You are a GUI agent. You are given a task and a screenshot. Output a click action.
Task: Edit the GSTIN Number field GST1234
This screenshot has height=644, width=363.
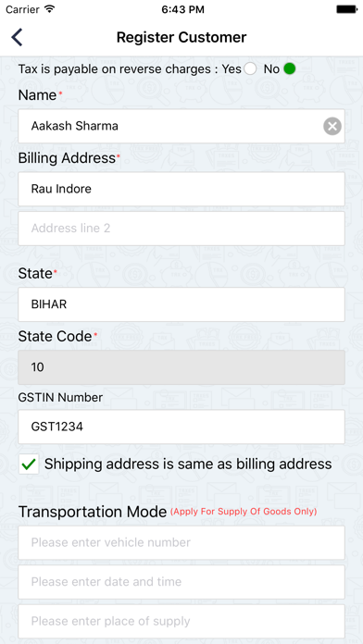pyautogui.click(x=181, y=427)
